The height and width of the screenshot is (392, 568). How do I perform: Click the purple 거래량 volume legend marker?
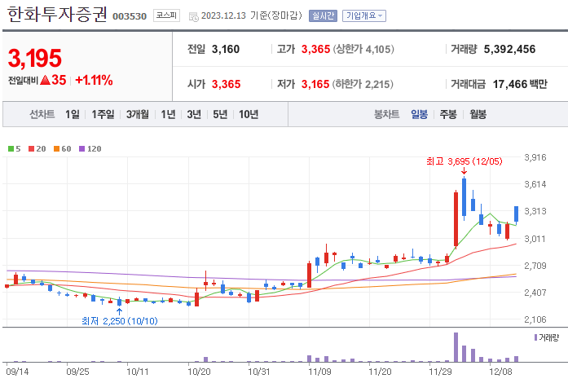click(535, 337)
